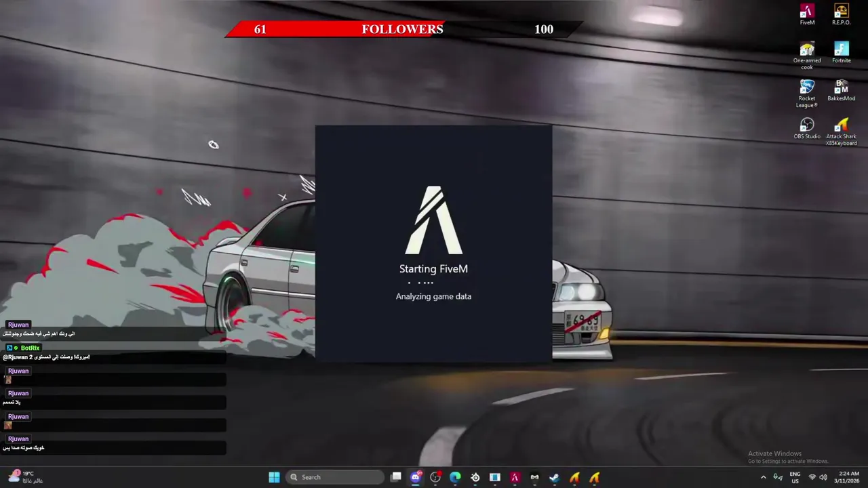Click the microphone in-use tray icon

(x=778, y=477)
